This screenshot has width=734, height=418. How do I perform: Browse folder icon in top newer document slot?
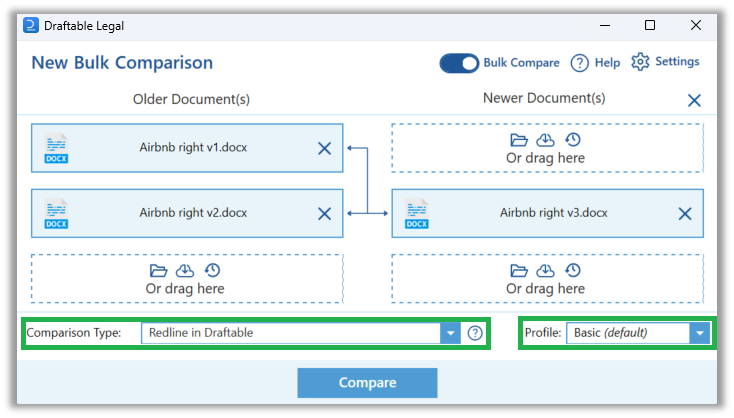point(519,140)
